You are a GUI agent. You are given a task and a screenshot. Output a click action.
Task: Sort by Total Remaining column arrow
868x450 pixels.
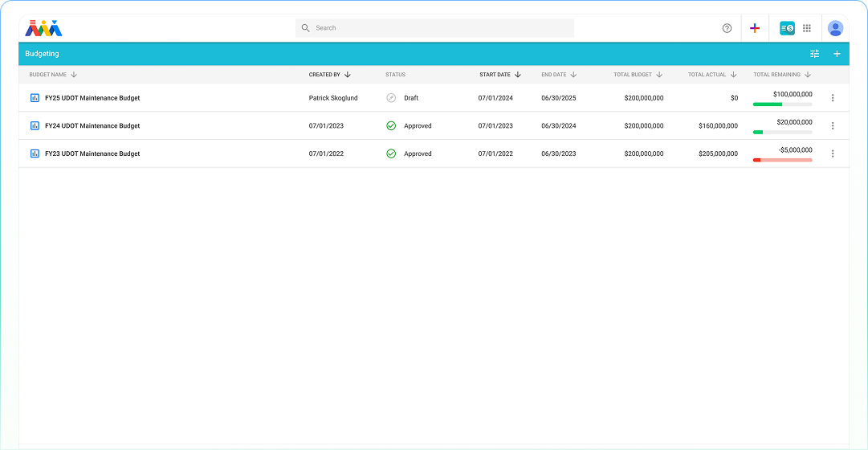[808, 74]
